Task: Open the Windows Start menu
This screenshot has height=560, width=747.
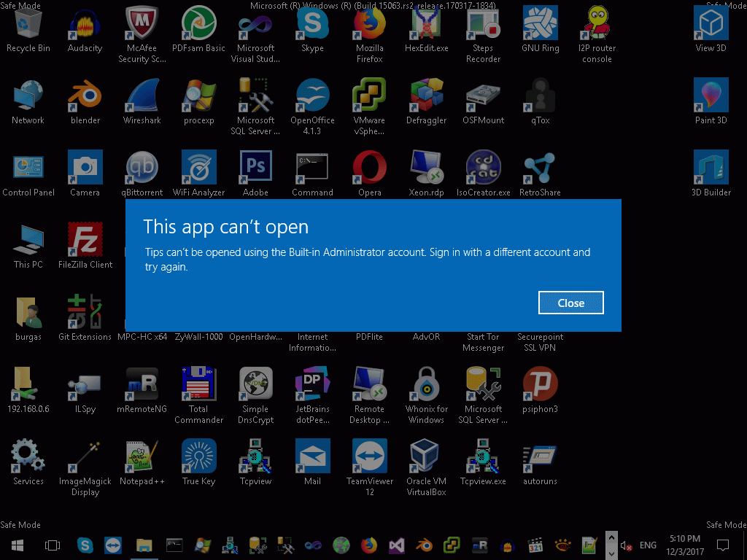Action: [18, 545]
